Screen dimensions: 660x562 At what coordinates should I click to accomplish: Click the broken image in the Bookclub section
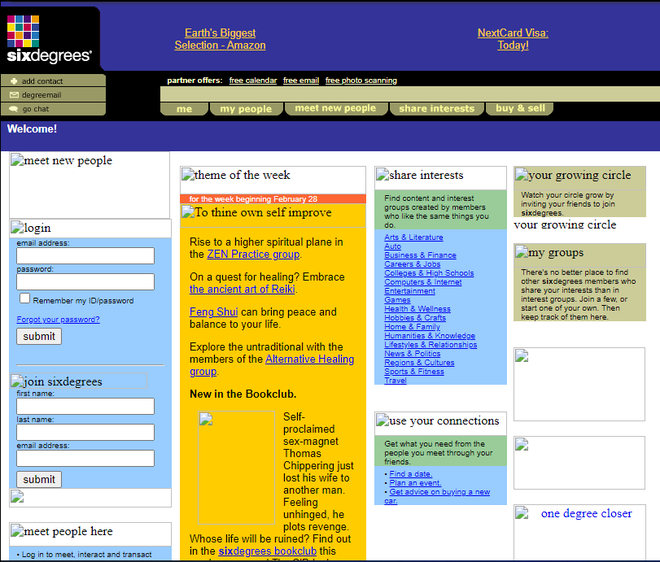coord(237,468)
